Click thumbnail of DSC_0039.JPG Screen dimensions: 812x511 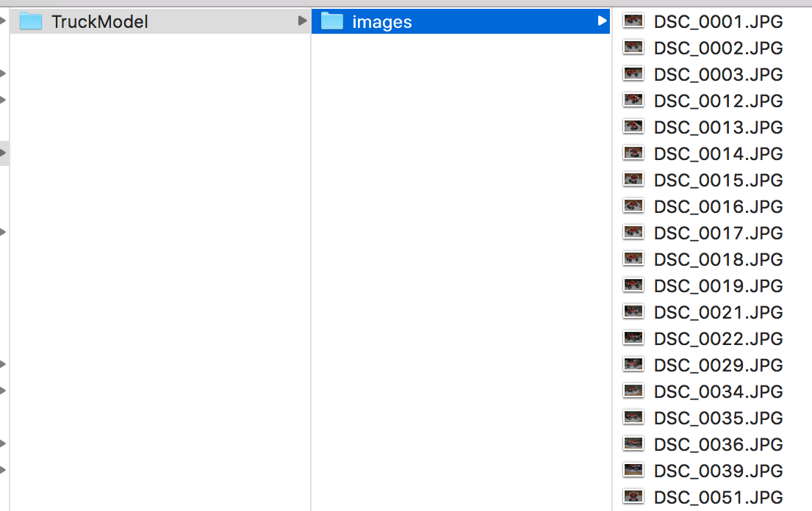(633, 470)
